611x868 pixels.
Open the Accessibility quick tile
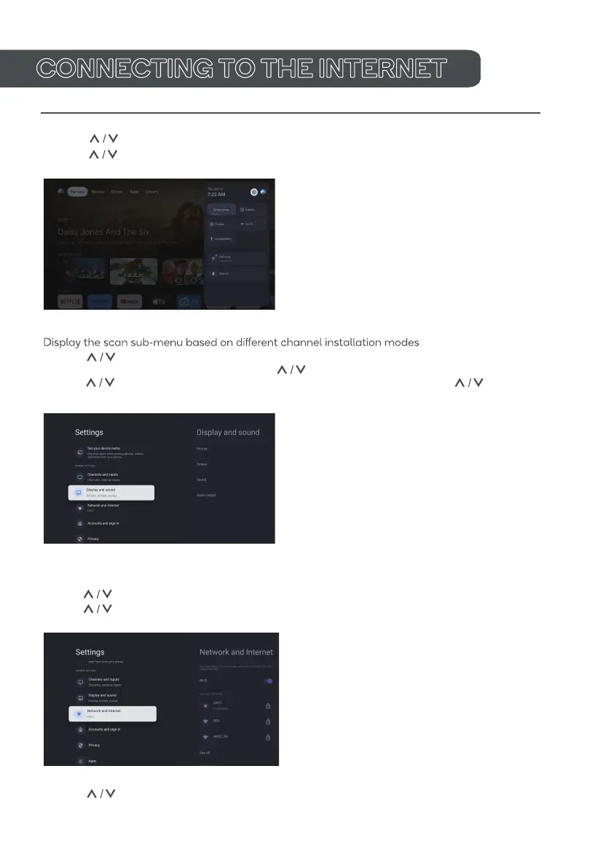tap(221, 238)
